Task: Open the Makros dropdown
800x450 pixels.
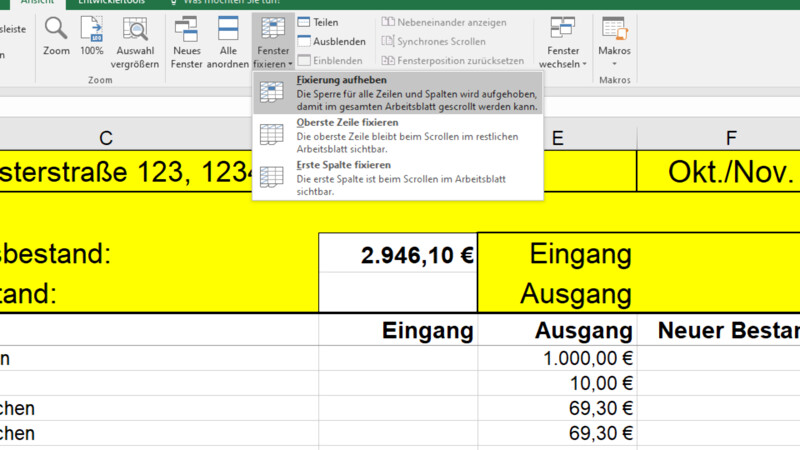Action: pos(614,43)
